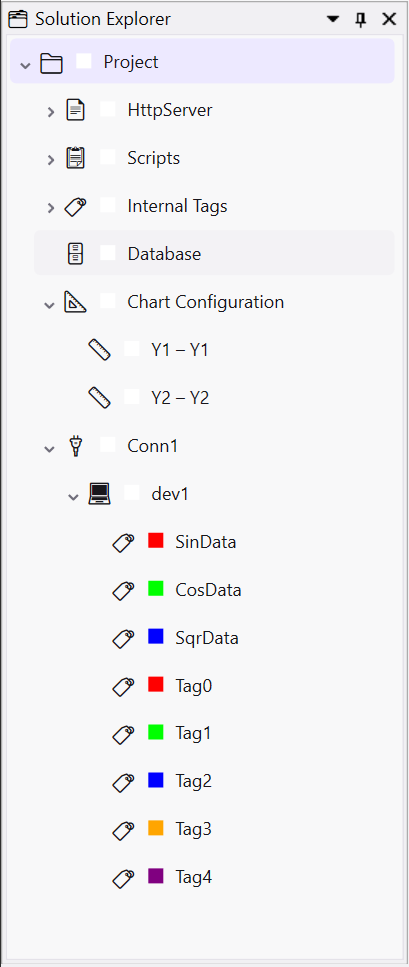Click the ruler icon beside Y1 – Y1
409x967 pixels.
point(99,350)
